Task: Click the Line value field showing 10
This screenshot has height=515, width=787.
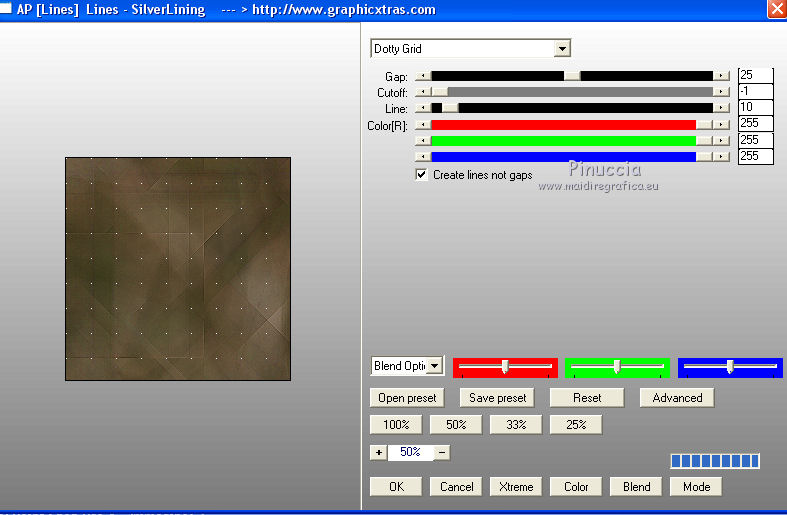Action: (x=755, y=107)
